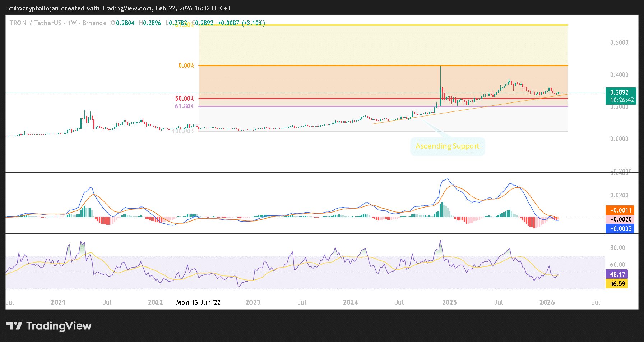The height and width of the screenshot is (342, 644).
Task: Click the gray 100.00% Fibonacci label
Action: tap(183, 132)
